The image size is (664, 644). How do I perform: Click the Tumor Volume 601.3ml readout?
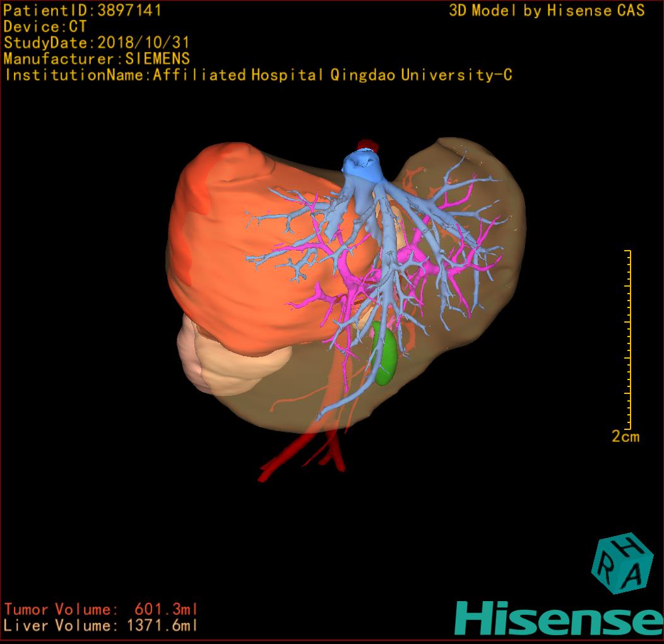point(101,610)
